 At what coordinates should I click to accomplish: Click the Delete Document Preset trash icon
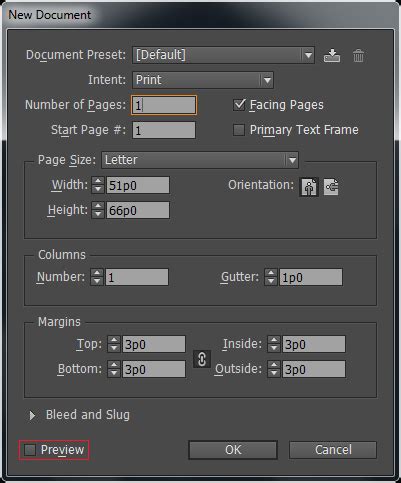click(x=358, y=55)
